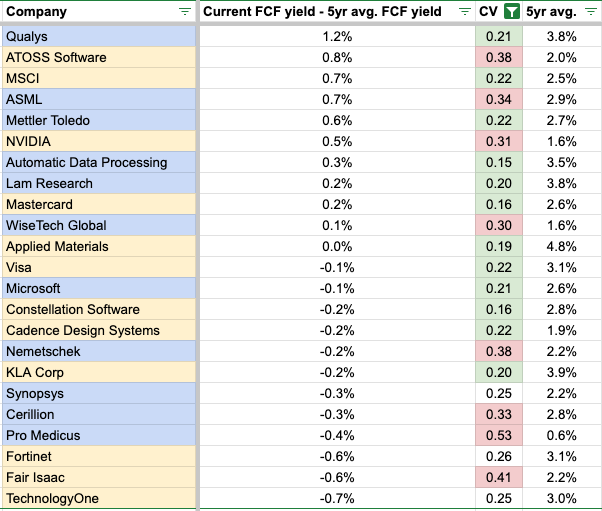Select the Company header cell
602x511 pixels.
[99, 12]
